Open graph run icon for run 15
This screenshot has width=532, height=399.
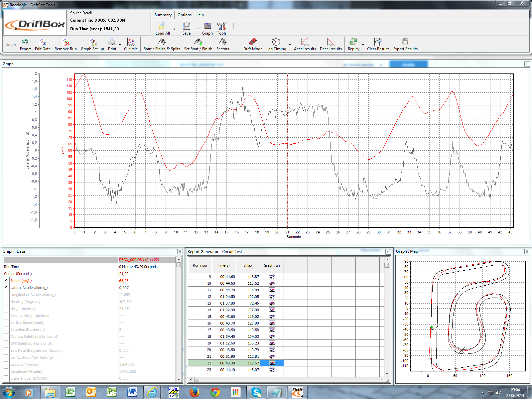pos(272,317)
